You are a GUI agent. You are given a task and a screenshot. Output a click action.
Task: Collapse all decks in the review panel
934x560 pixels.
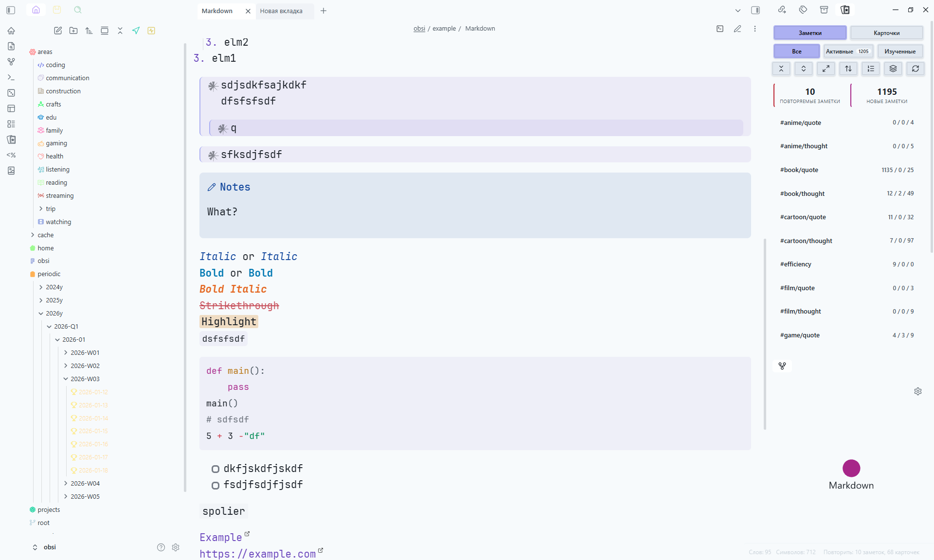click(781, 69)
